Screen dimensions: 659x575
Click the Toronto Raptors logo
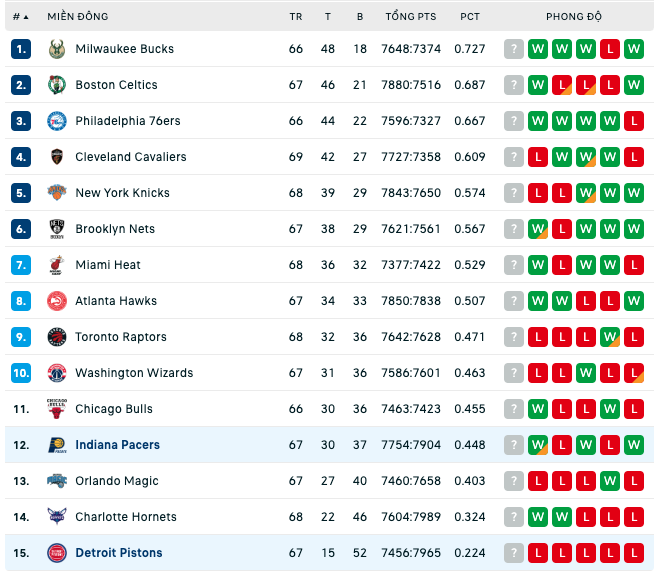(x=57, y=337)
